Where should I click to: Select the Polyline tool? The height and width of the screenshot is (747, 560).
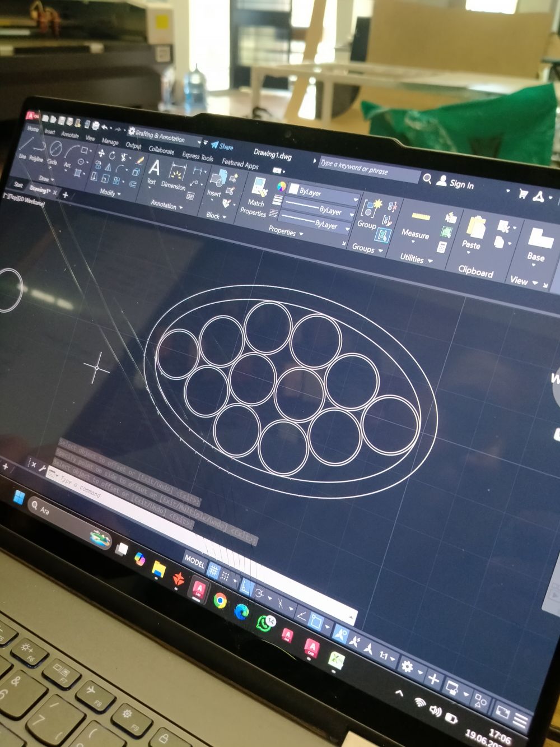[x=37, y=150]
